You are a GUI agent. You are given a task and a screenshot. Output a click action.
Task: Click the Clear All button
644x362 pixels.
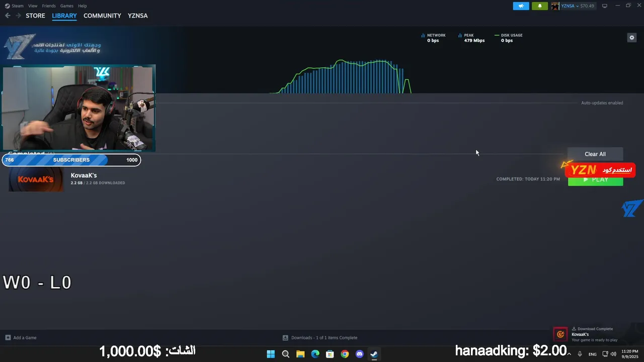click(x=595, y=154)
